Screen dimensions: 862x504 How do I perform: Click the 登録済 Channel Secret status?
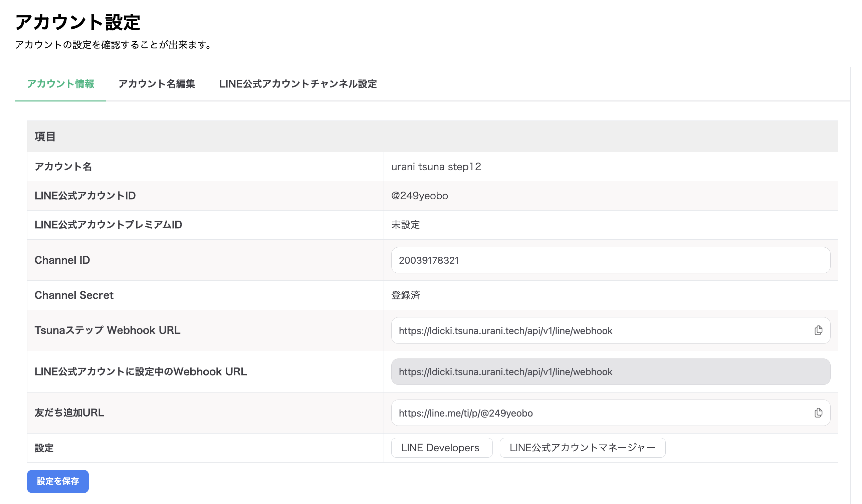406,295
